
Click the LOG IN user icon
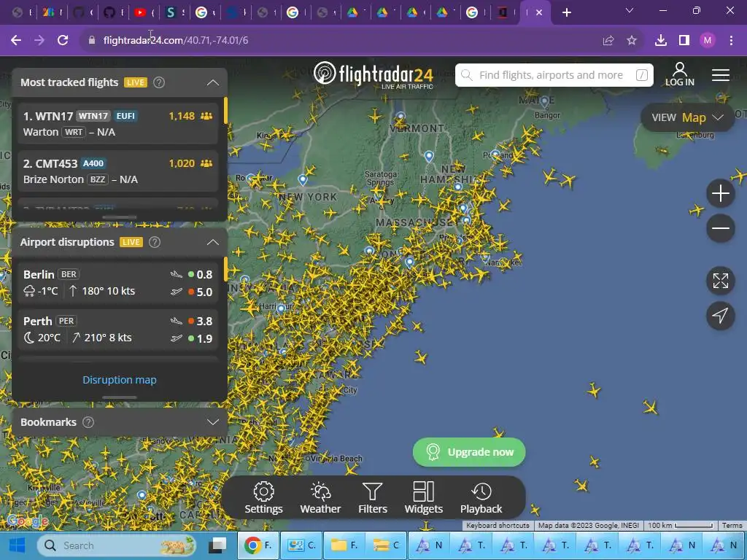[x=680, y=75]
